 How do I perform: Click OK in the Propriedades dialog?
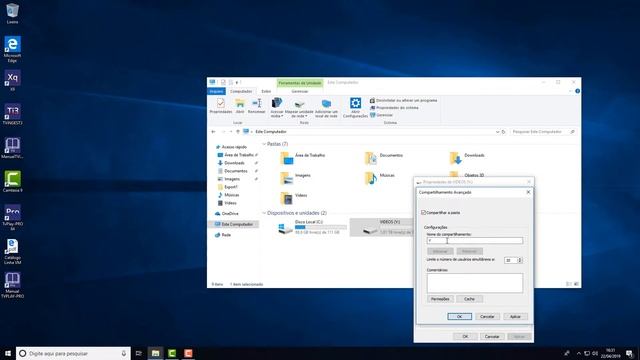pos(465,337)
